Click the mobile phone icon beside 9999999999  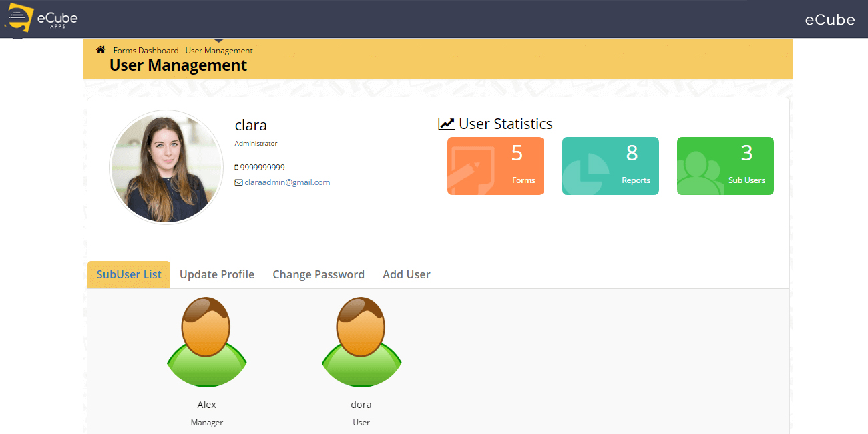tap(237, 167)
